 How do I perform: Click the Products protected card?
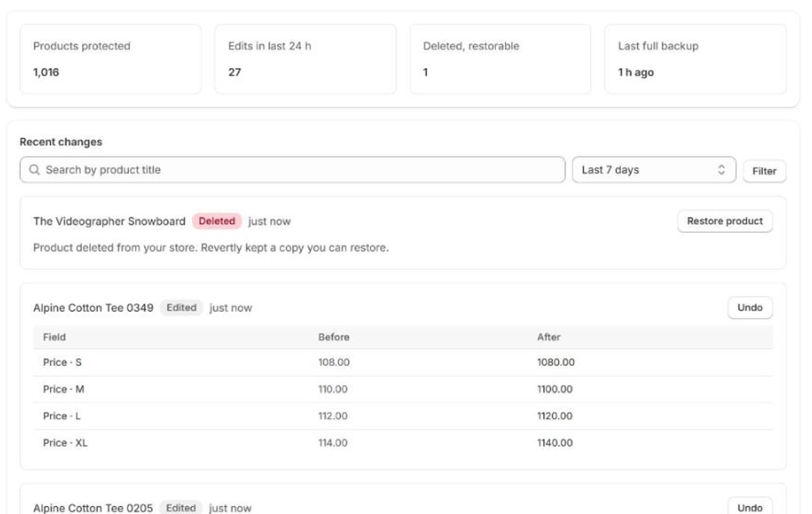[x=110, y=59]
